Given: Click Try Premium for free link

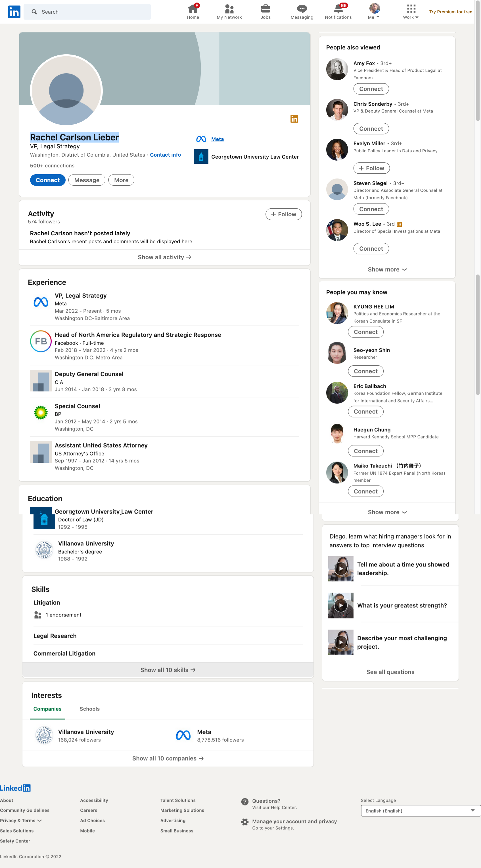Looking at the screenshot, I should point(450,12).
